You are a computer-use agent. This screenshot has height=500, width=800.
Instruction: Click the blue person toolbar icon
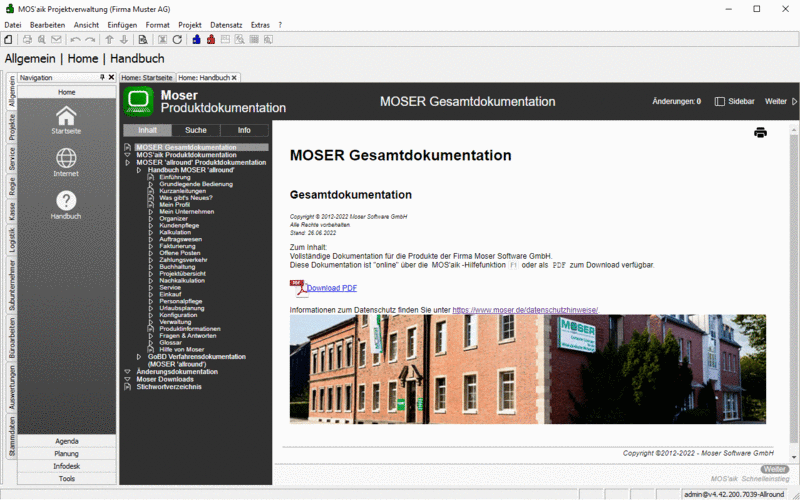tap(196, 39)
